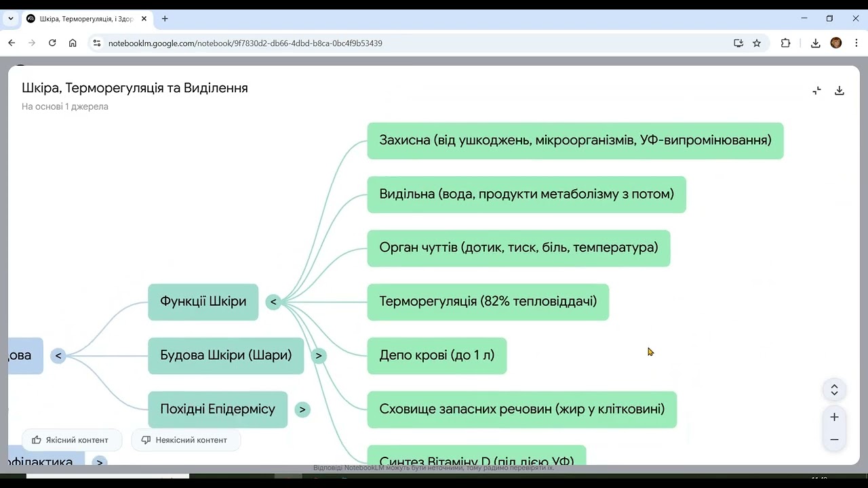Open the Захисна function node
This screenshot has height=488, width=868.
[575, 140]
